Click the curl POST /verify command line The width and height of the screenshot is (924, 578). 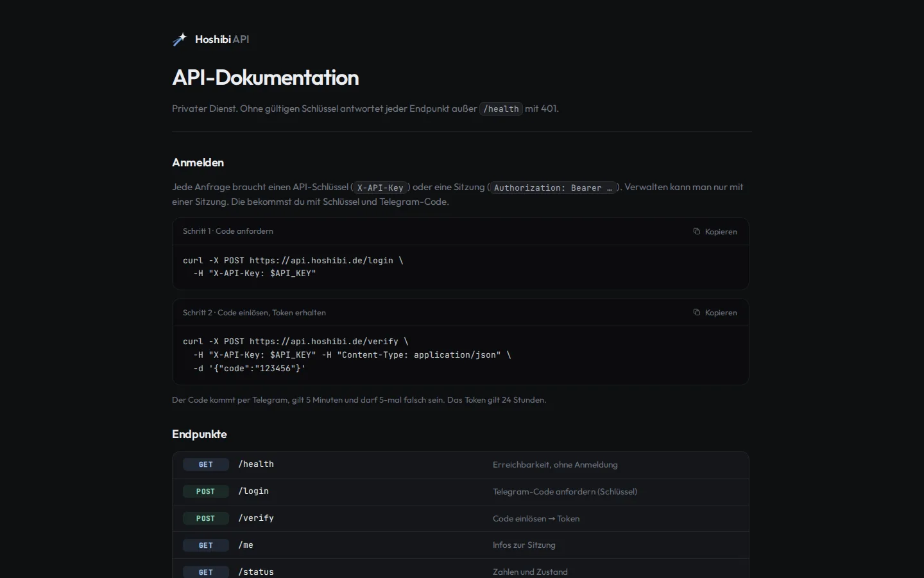tap(296, 341)
